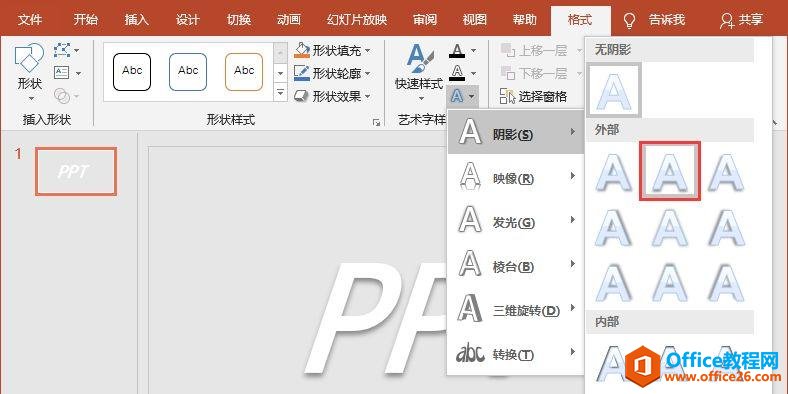Image resolution: width=788 pixels, height=394 pixels.
Task: Click the Selection Pane icon
Action: 508,96
